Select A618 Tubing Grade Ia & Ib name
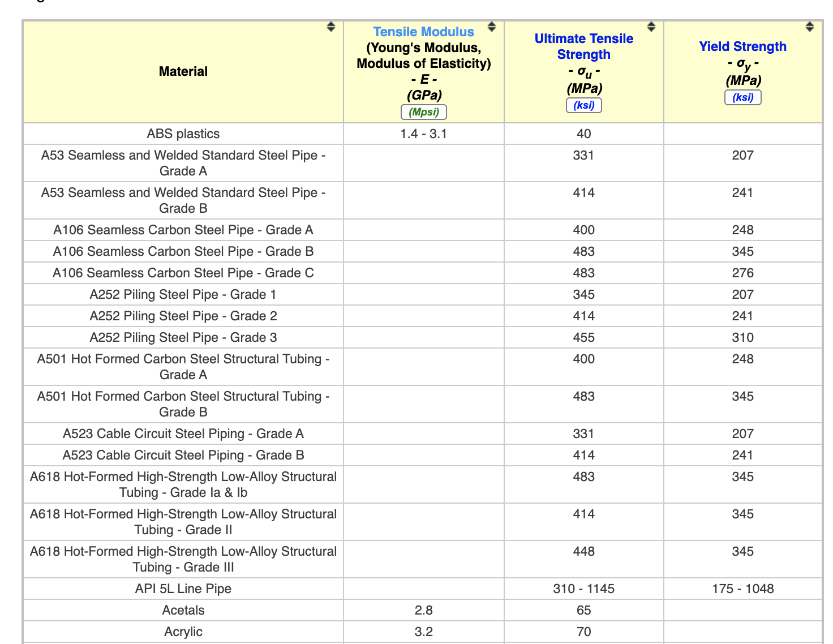This screenshot has width=833, height=644. [183, 484]
